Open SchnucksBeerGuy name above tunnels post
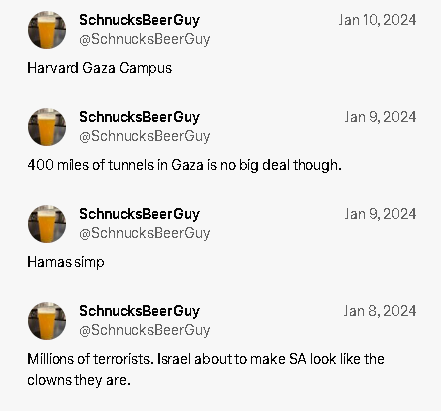The height and width of the screenshot is (411, 441). pos(139,117)
